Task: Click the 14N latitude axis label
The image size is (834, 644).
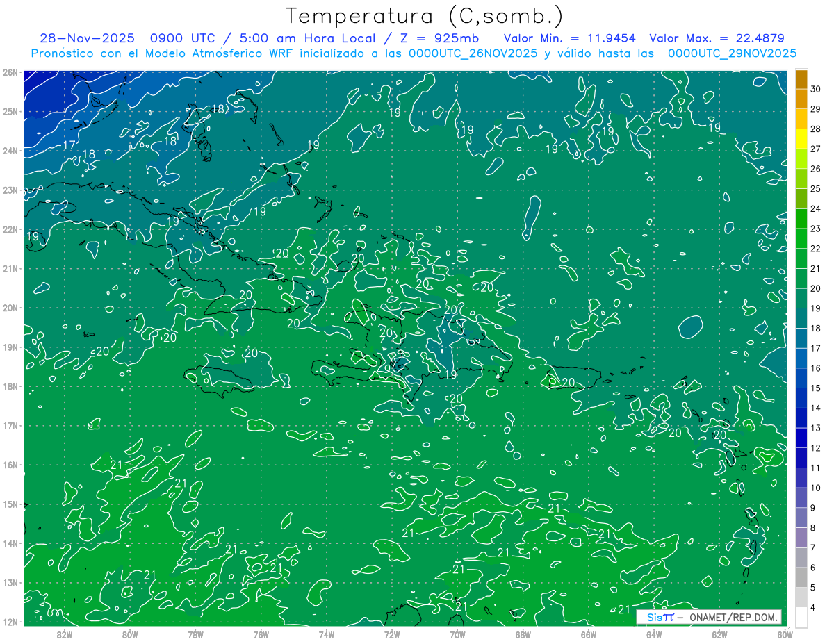Action: coord(10,543)
